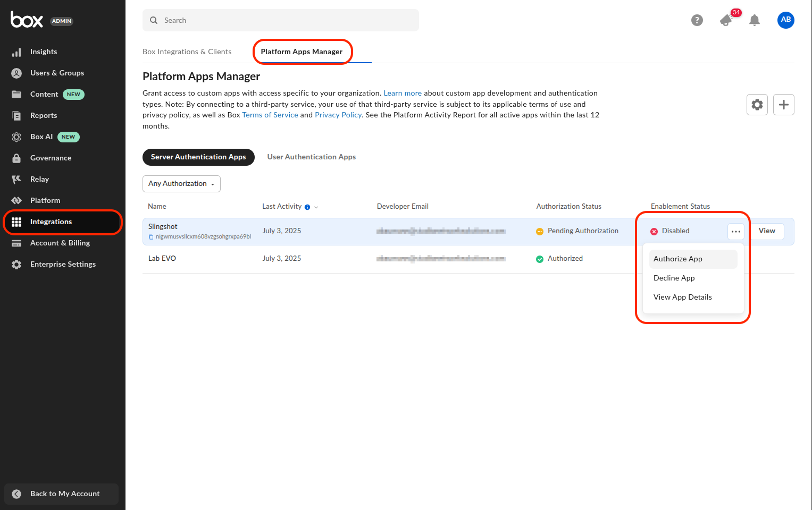Focus the Search input field
The width and height of the screenshot is (812, 510).
[x=281, y=20]
